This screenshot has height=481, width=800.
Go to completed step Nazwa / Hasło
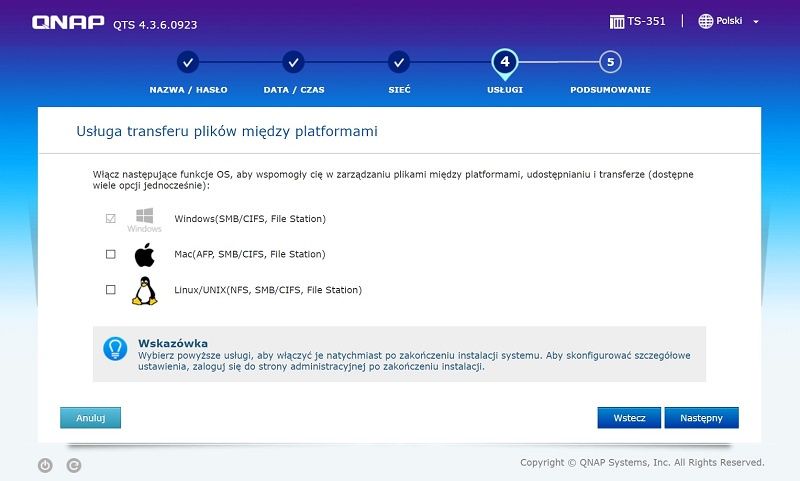coord(188,62)
